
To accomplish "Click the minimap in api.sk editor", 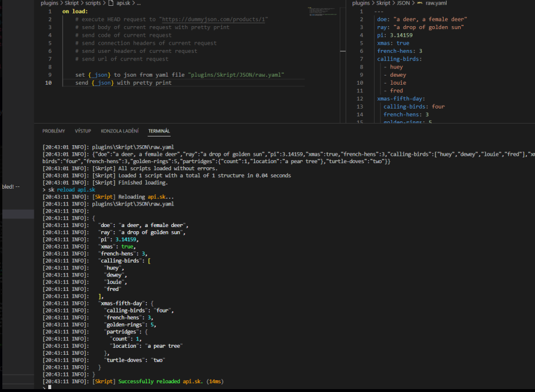I will pyautogui.click(x=322, y=11).
